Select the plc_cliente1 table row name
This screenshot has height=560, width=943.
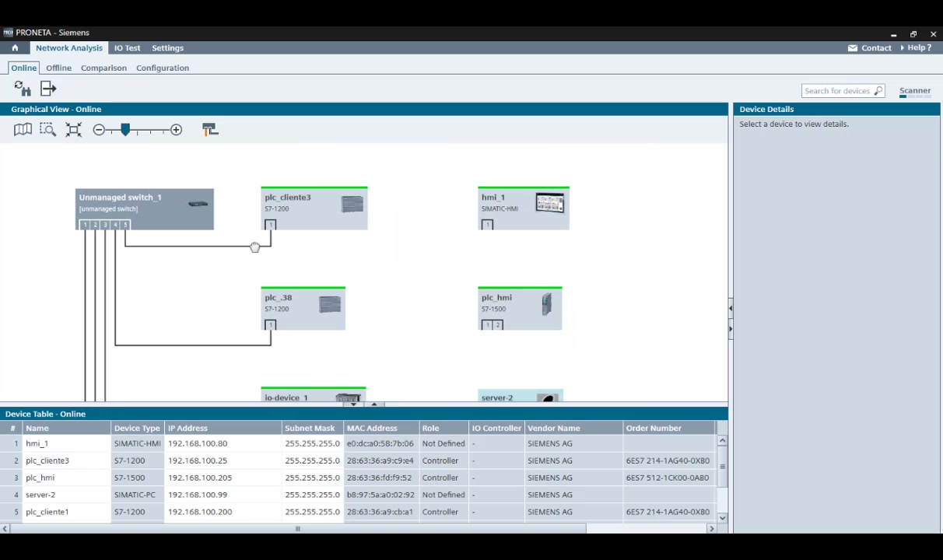pos(47,512)
